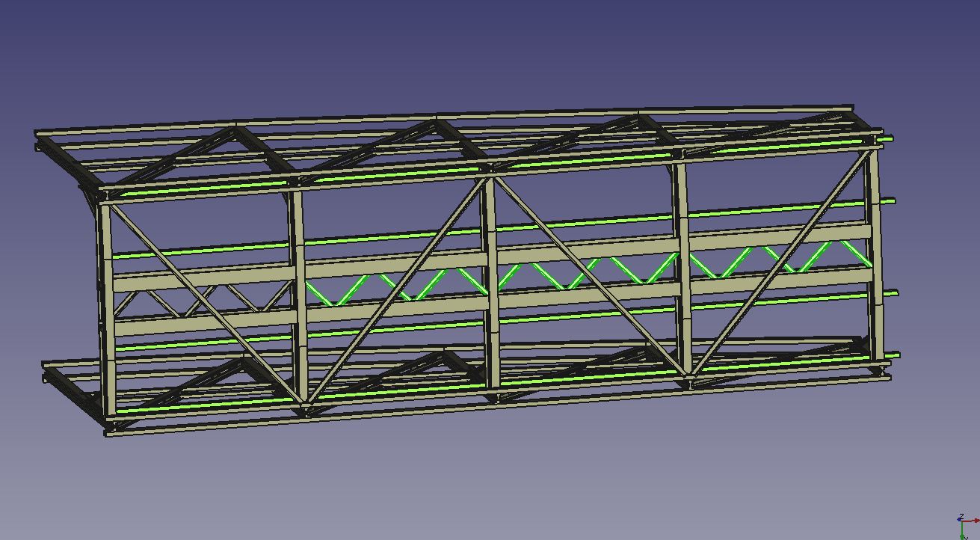Click the XYZ axis cross indicator
This screenshot has height=540, width=980.
coord(964,524)
